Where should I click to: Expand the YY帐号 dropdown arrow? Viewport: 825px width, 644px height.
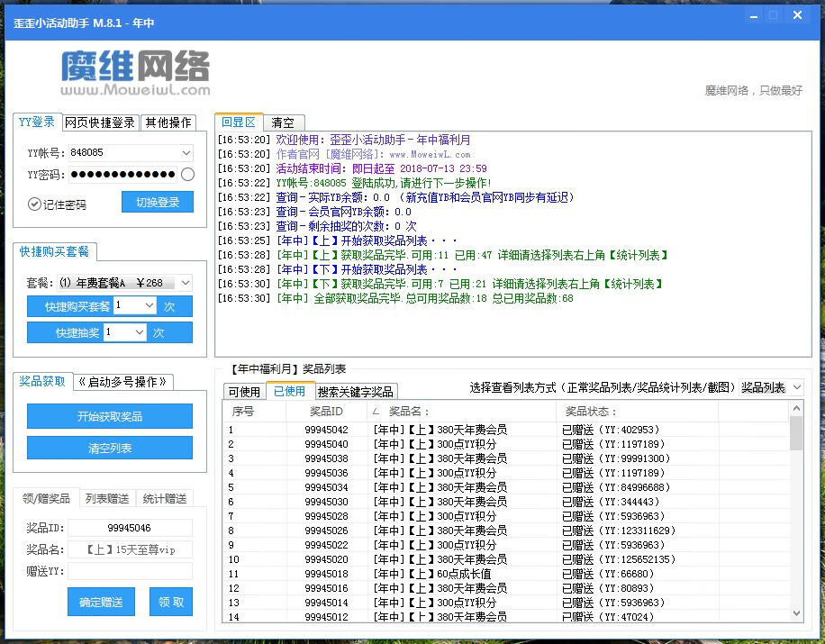pos(186,152)
